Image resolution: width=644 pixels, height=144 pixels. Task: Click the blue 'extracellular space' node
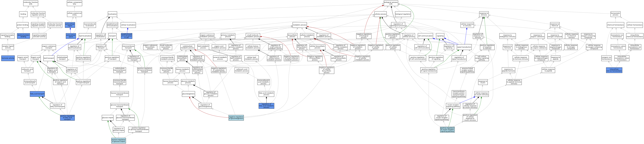tap(71, 36)
